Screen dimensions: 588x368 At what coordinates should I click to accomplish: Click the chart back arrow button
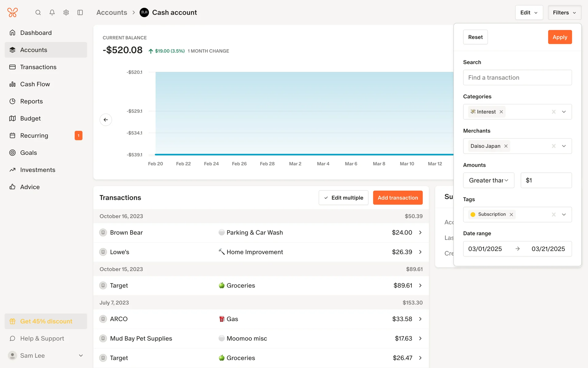(106, 120)
